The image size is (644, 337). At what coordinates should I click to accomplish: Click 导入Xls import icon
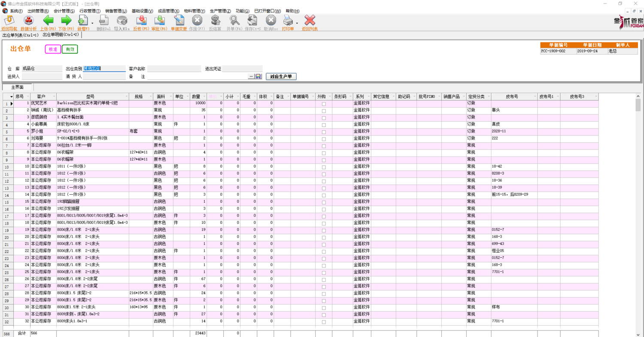coord(122,23)
